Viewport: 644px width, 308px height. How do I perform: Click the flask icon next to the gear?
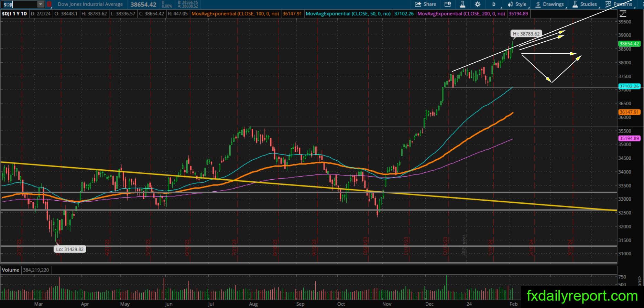pyautogui.click(x=462, y=4)
